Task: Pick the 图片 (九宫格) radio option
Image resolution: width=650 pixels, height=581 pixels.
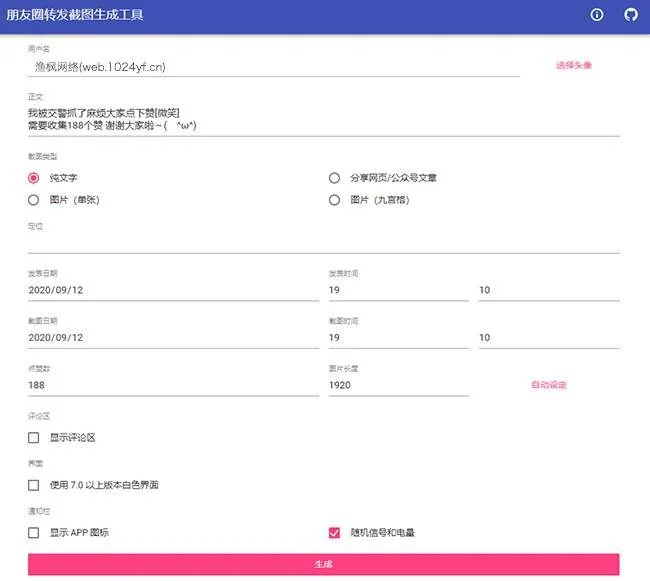Action: (334, 200)
